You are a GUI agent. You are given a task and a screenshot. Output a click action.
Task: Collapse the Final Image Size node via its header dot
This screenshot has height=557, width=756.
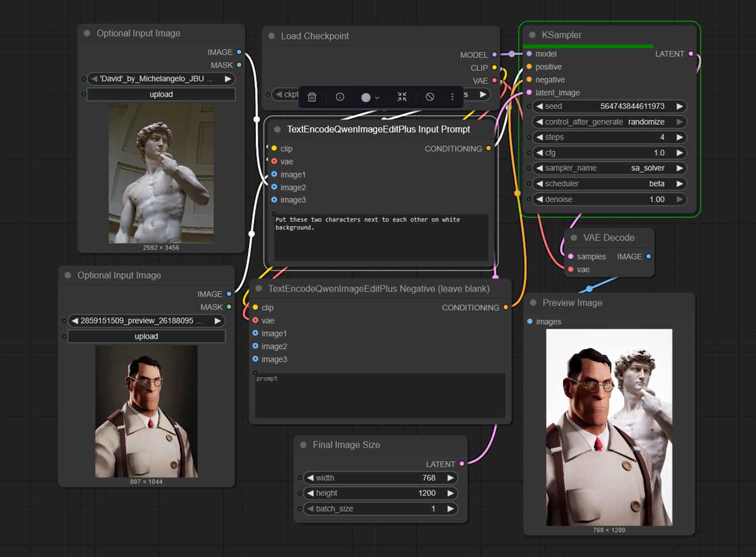click(303, 445)
